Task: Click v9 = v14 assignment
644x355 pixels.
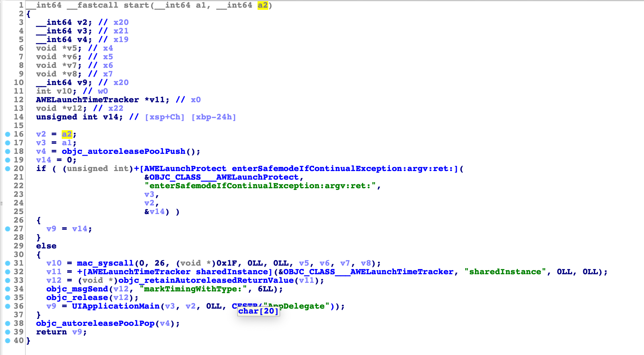Action: click(x=69, y=229)
